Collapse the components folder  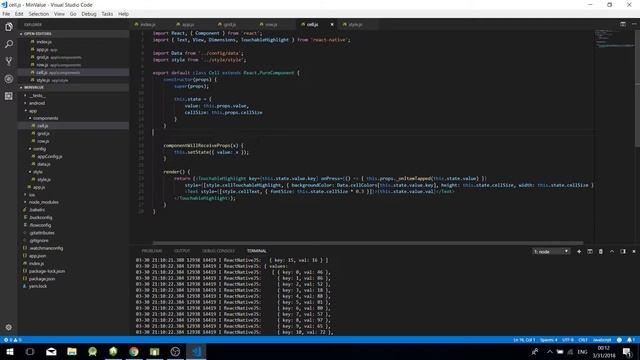45,118
